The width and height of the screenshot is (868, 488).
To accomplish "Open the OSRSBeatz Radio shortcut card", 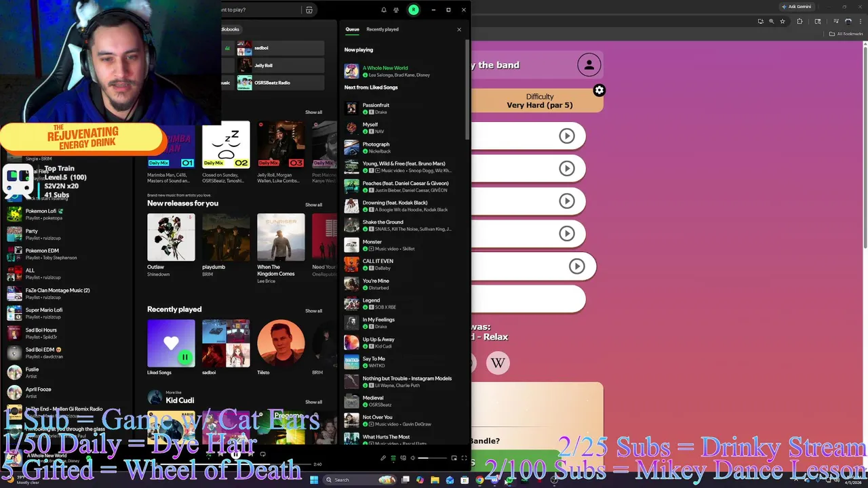I will 280,83.
